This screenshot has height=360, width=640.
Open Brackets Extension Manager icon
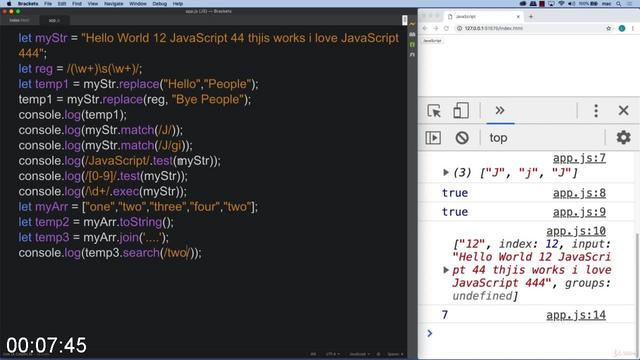click(412, 34)
